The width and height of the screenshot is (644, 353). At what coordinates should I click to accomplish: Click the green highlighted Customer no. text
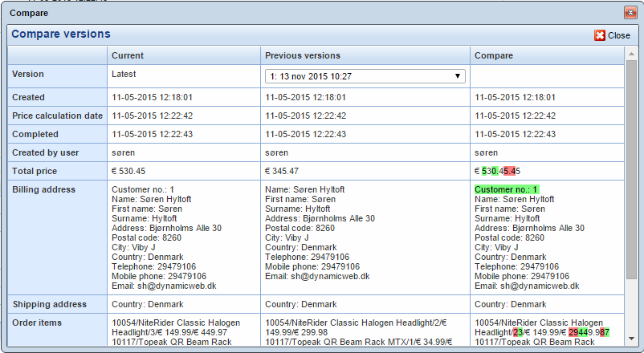point(507,189)
